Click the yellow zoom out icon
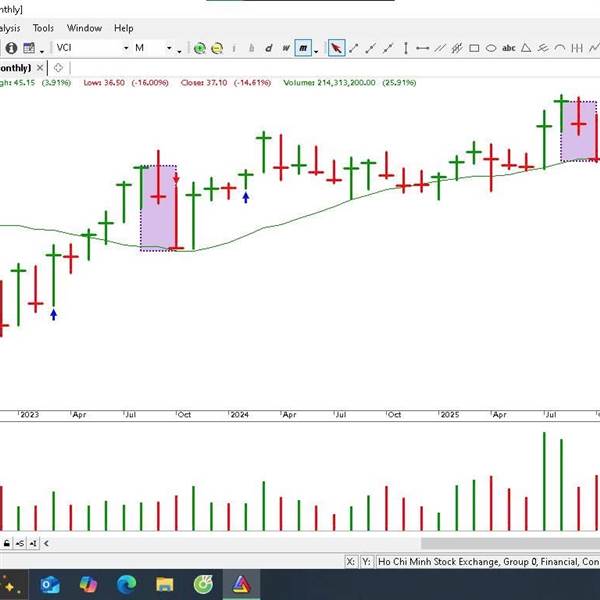The width and height of the screenshot is (600, 600). pyautogui.click(x=217, y=48)
